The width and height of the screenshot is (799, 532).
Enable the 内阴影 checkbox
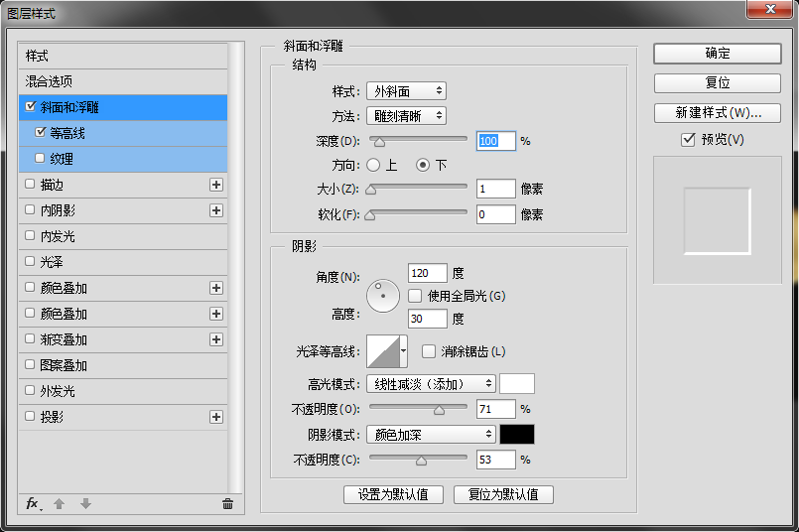point(30,210)
